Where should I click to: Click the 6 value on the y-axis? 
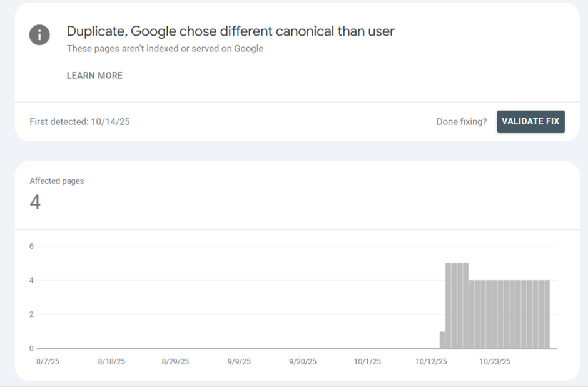tap(31, 246)
